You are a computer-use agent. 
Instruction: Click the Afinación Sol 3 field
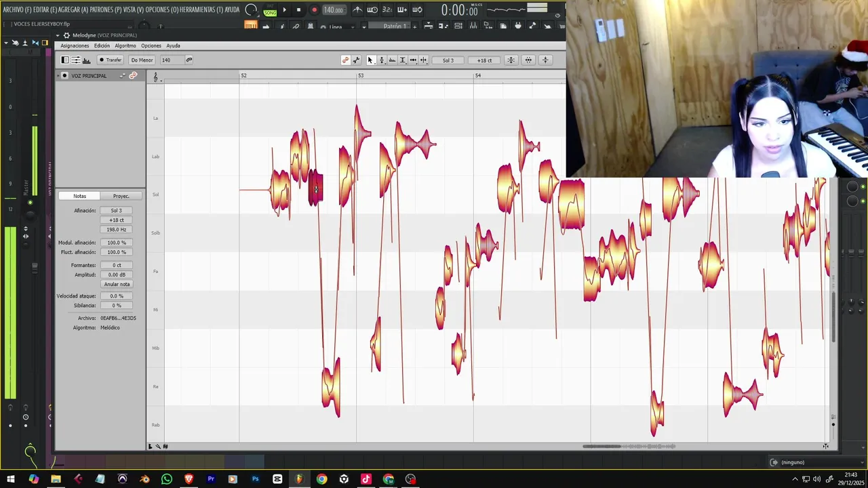pyautogui.click(x=117, y=211)
